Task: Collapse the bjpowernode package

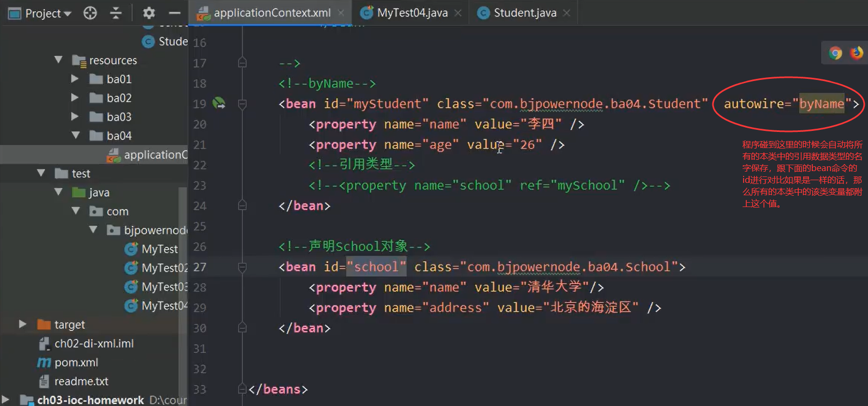Action: (93, 230)
